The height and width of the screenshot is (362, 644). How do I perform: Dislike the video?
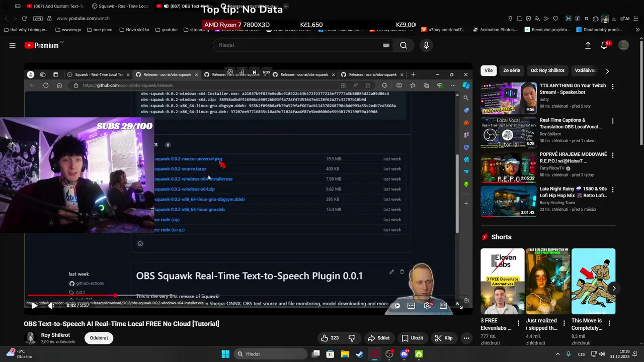point(352,338)
